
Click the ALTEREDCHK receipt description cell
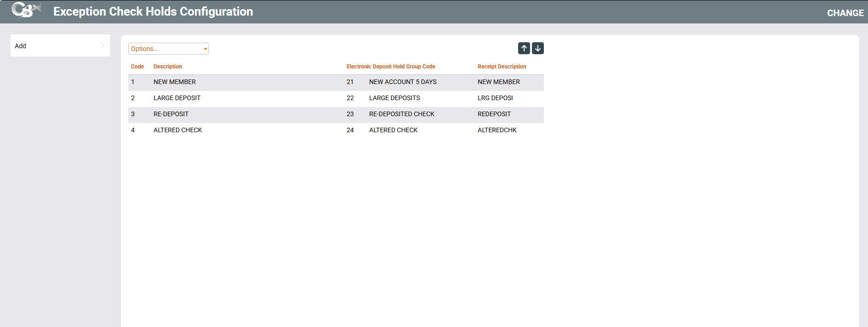pos(497,130)
